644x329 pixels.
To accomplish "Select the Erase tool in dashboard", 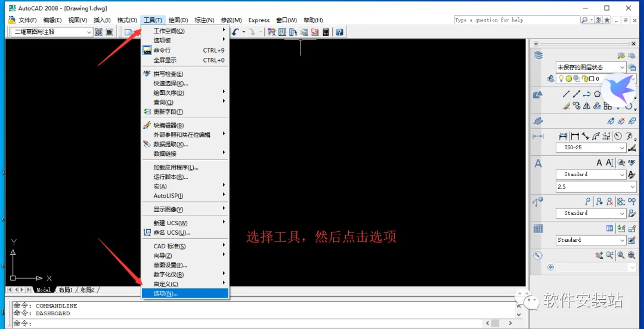I will pos(566,106).
